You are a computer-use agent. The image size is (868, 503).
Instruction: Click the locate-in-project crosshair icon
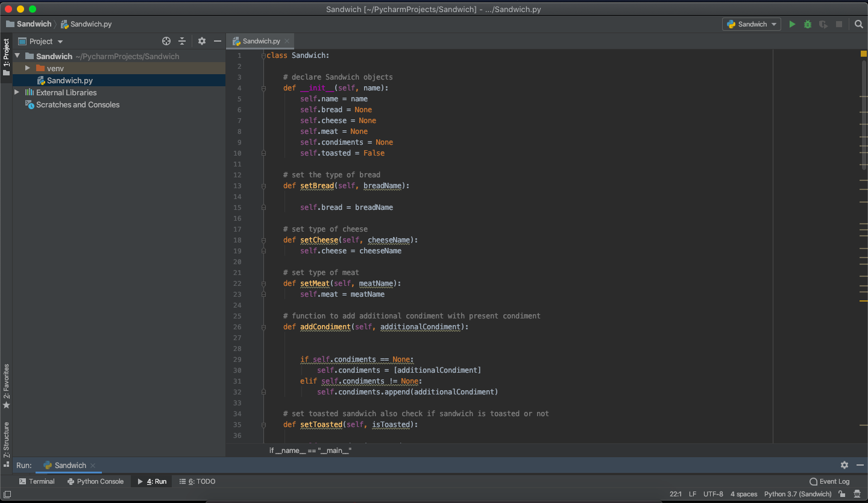pos(166,41)
